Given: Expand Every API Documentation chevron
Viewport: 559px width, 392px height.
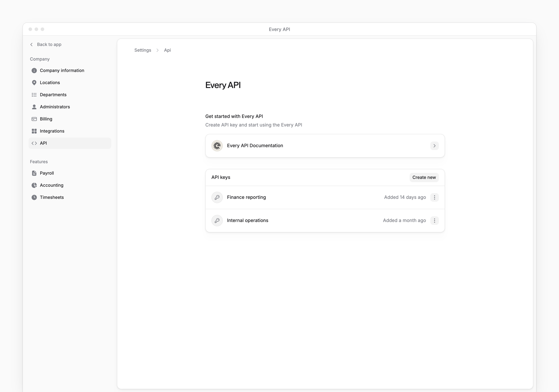Looking at the screenshot, I should pos(434,146).
